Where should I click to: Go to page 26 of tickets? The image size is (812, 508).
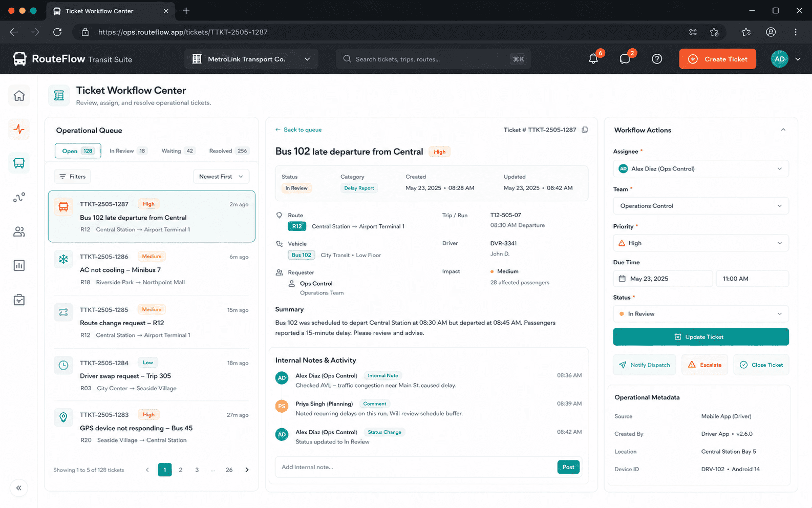pyautogui.click(x=229, y=470)
